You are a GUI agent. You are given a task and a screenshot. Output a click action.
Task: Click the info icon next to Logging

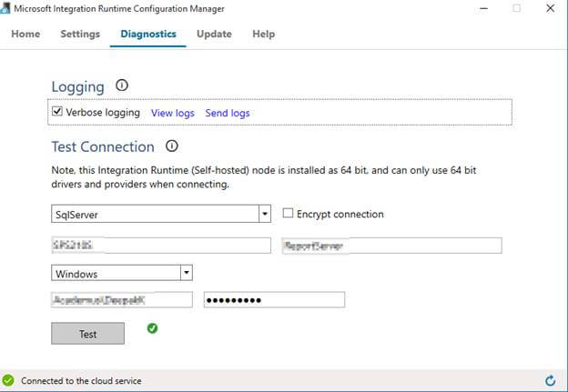122,85
